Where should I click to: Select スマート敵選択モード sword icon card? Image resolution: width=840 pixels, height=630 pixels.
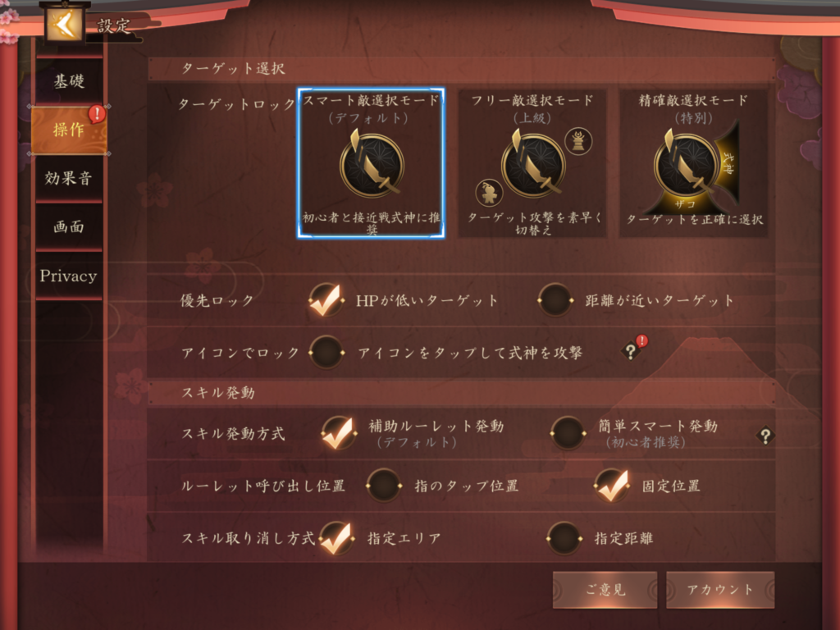click(x=372, y=163)
